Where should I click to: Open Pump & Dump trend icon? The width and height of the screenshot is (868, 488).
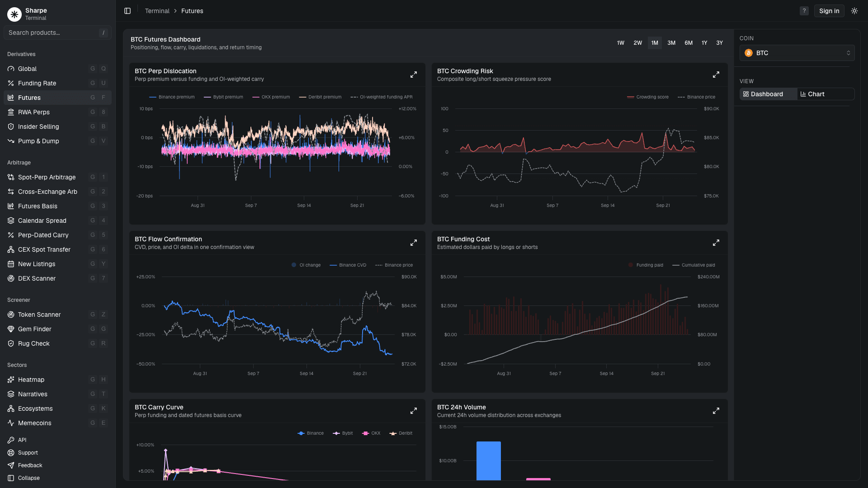coord(11,141)
